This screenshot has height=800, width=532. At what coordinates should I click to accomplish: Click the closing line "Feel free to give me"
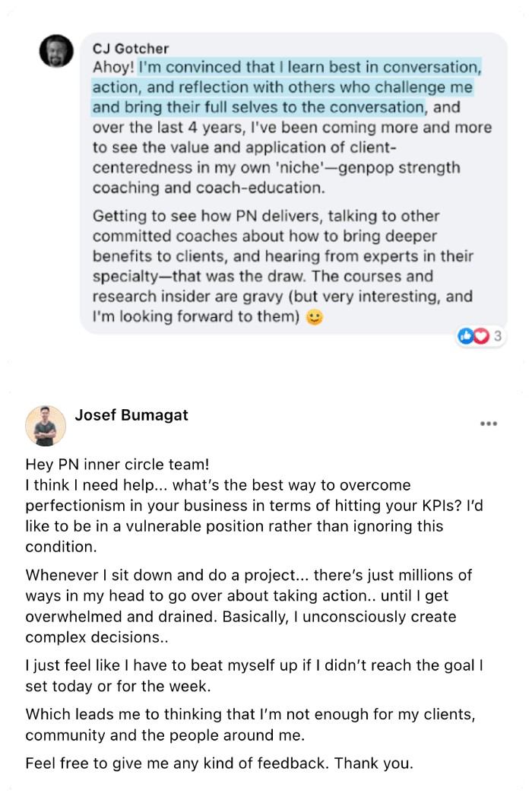(x=220, y=763)
